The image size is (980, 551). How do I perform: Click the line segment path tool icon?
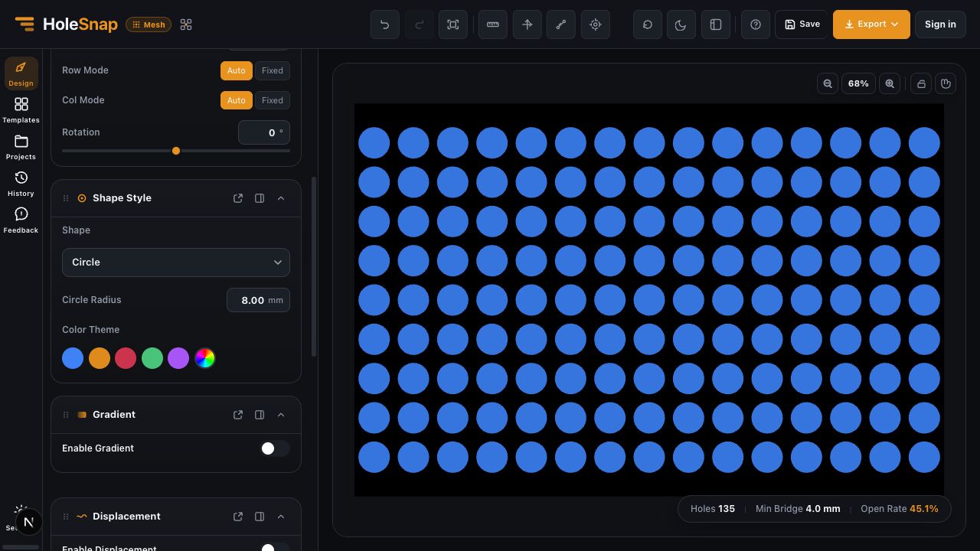[561, 24]
